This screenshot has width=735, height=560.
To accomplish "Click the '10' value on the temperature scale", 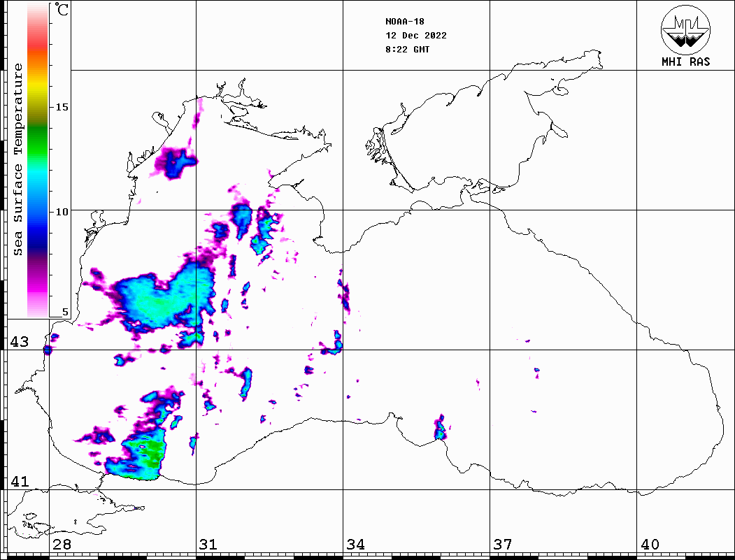I will [62, 212].
